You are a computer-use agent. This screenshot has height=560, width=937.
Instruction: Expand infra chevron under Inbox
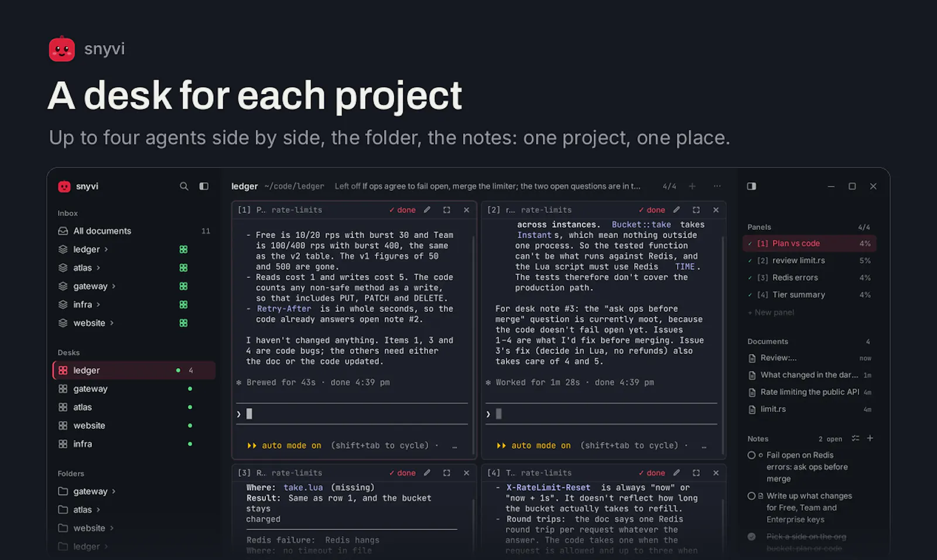coord(98,305)
